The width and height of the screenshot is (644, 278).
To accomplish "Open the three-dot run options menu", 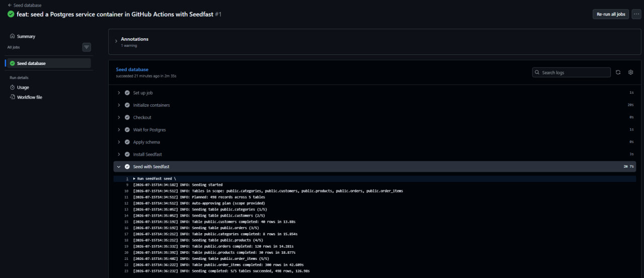I will [x=636, y=14].
